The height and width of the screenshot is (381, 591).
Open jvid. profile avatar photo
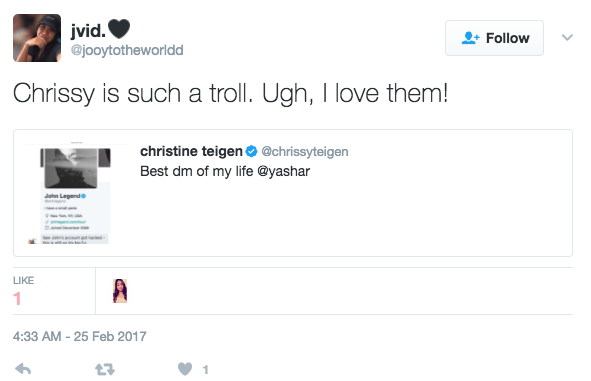[37, 38]
